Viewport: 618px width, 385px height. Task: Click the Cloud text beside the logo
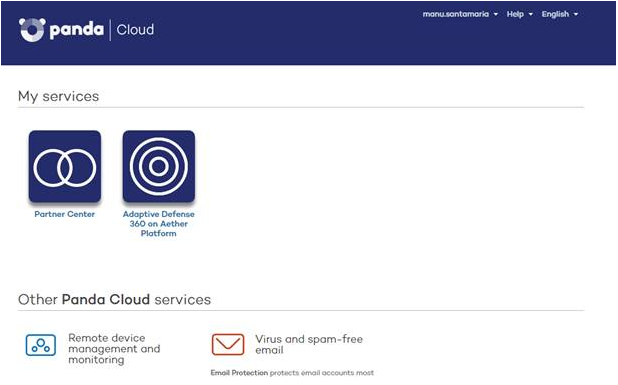[135, 30]
